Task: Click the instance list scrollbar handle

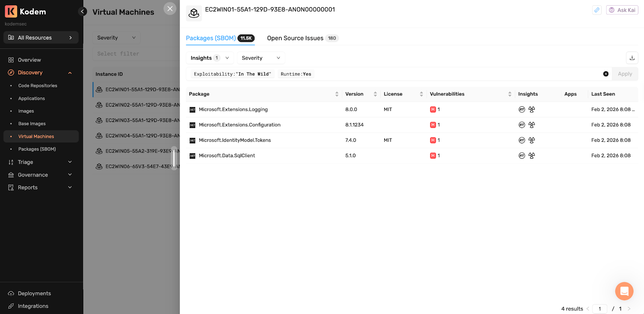Action: 174,158
